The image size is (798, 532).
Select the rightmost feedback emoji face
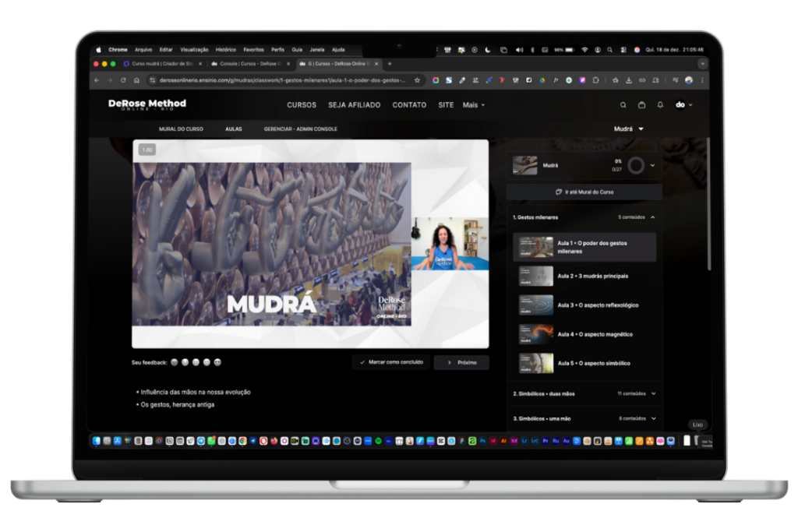coord(217,363)
